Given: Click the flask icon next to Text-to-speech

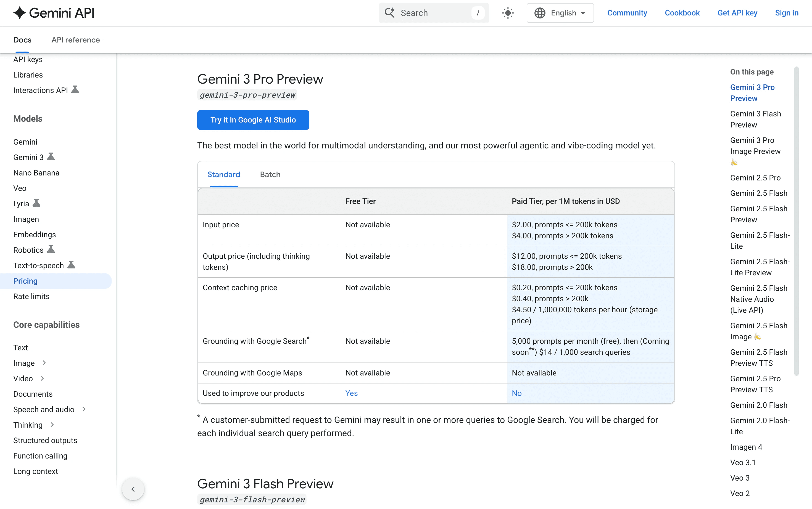Looking at the screenshot, I should [x=71, y=265].
